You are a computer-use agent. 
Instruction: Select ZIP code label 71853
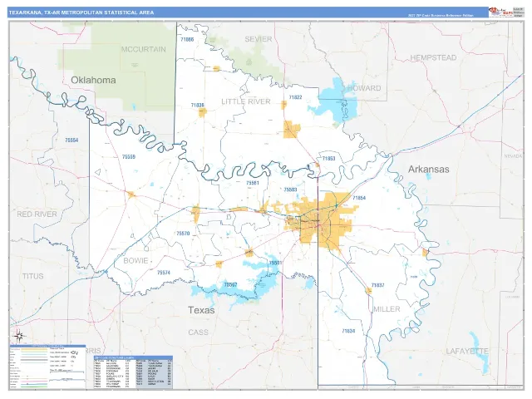tap(328, 159)
